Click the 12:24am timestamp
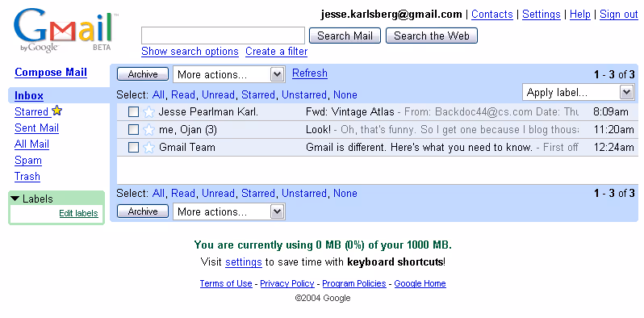Image resolution: width=644 pixels, height=318 pixels. tap(613, 147)
